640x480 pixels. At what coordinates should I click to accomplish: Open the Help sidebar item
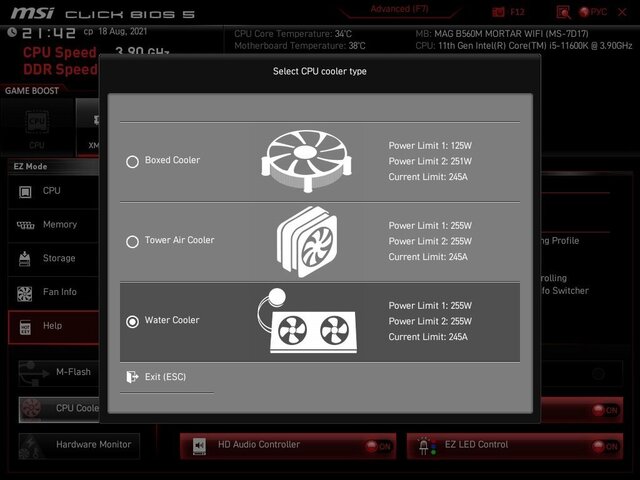pos(52,326)
